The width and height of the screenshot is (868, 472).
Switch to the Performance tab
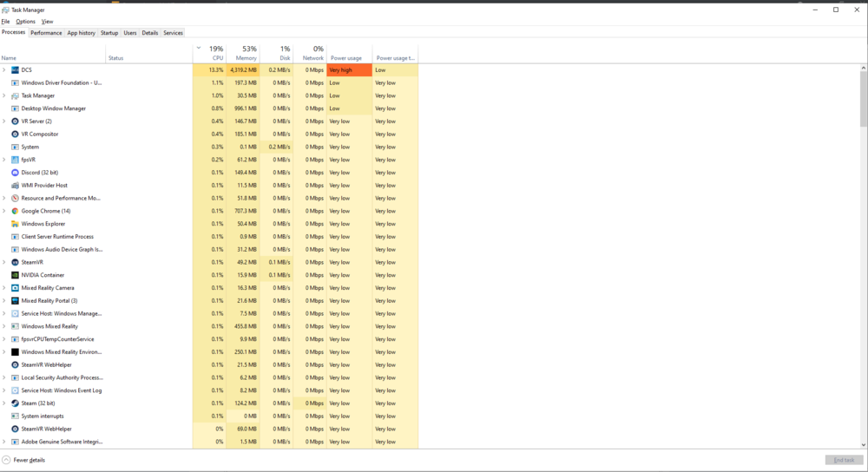(46, 33)
